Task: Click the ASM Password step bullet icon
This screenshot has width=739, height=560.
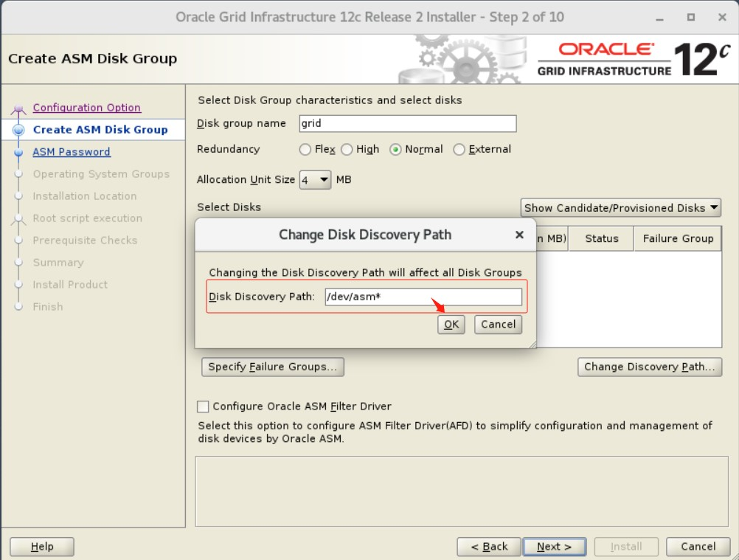Action: (18, 153)
